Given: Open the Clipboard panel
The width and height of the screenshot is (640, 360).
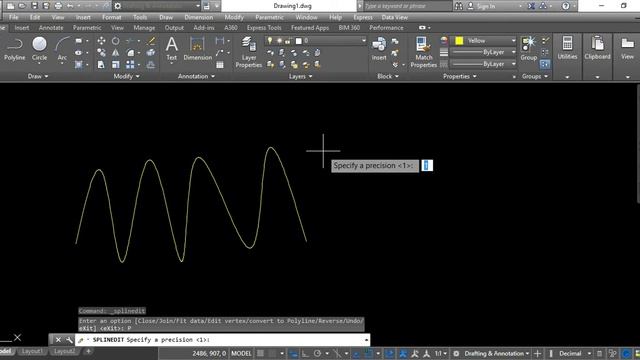Looking at the screenshot, I should (597, 49).
